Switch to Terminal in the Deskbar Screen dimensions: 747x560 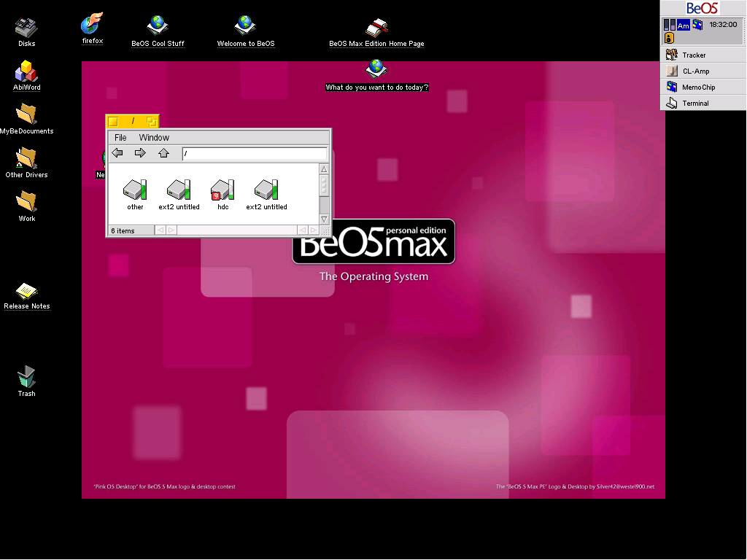pos(703,104)
